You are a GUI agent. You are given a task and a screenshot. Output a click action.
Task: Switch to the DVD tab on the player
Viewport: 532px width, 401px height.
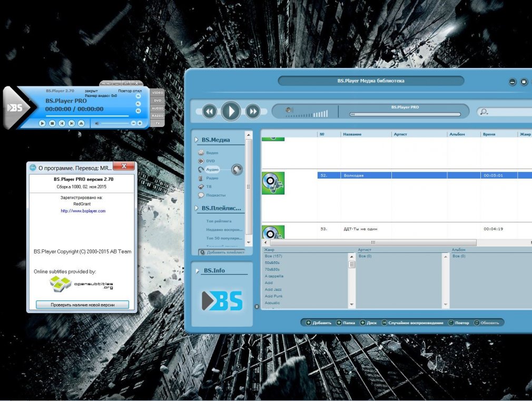(157, 101)
